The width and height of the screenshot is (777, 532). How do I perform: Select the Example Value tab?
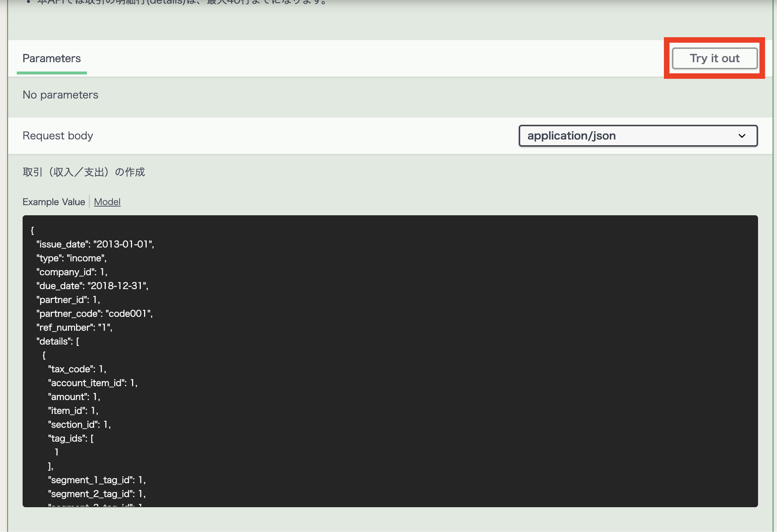pyautogui.click(x=54, y=202)
